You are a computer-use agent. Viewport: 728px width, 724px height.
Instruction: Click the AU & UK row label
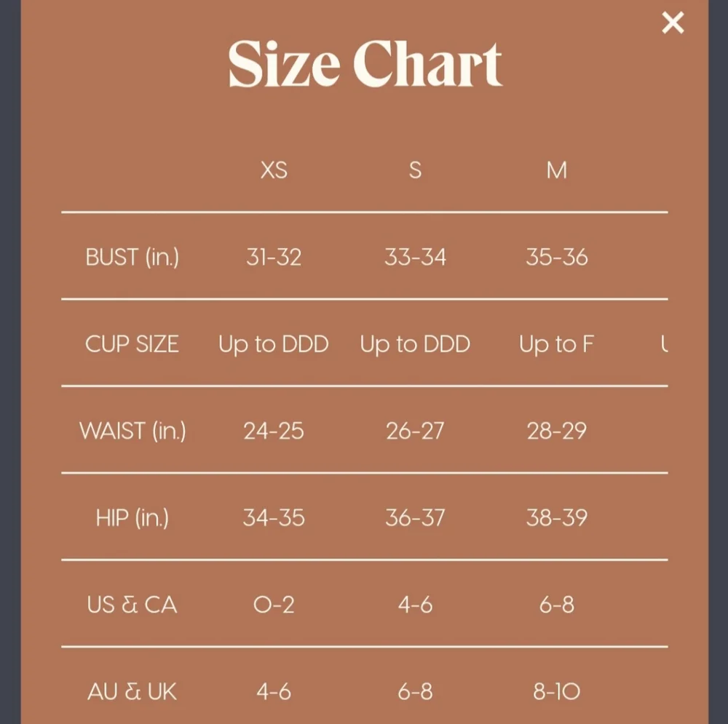(x=132, y=691)
